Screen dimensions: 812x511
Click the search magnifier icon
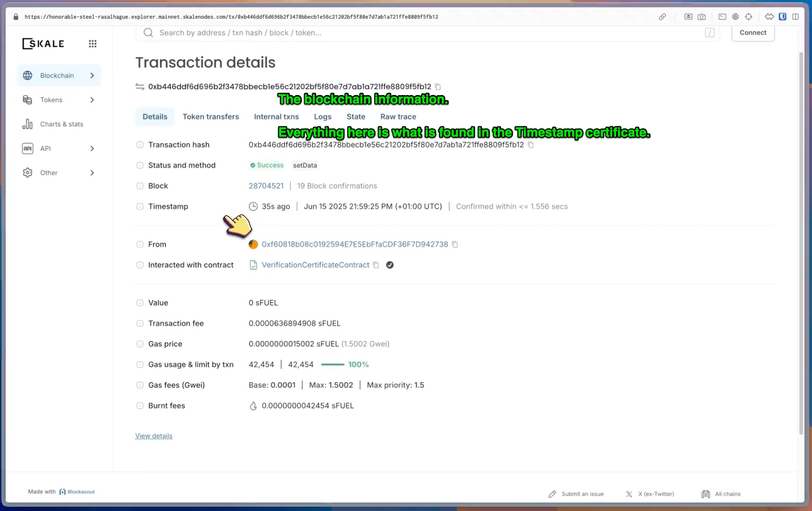click(148, 33)
